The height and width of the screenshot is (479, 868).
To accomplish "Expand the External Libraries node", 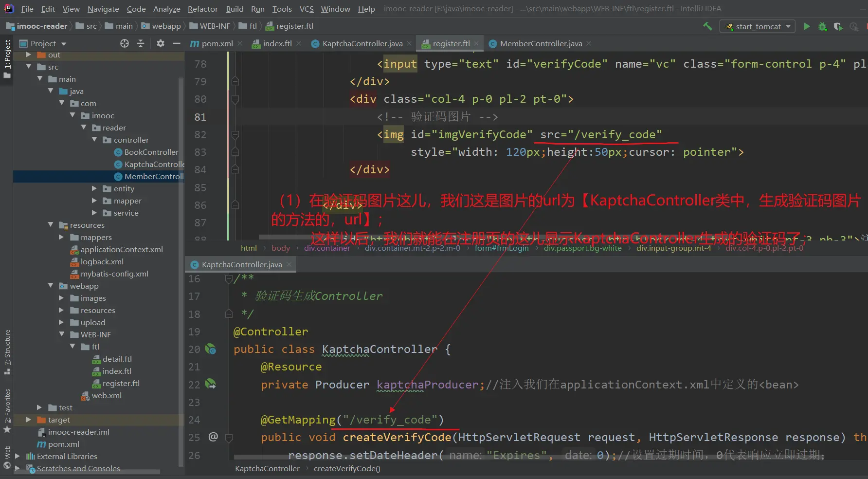I will coord(18,456).
